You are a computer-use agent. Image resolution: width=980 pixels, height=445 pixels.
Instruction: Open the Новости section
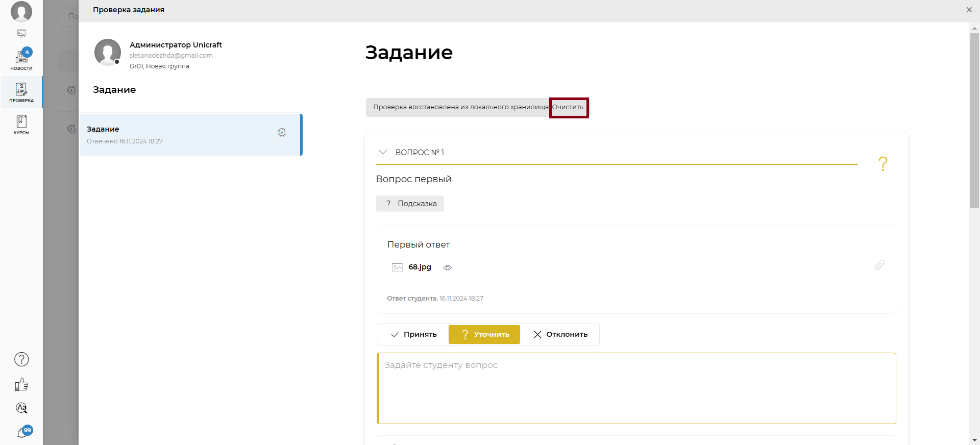tap(21, 60)
